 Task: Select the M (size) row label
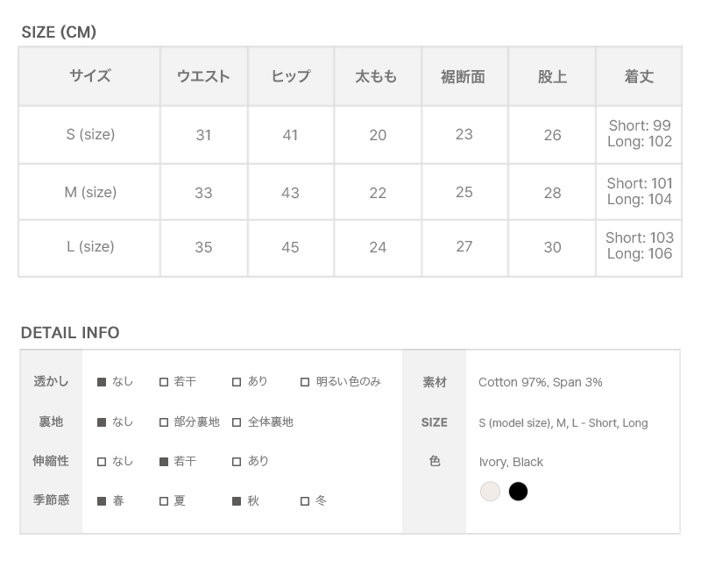pos(90,192)
